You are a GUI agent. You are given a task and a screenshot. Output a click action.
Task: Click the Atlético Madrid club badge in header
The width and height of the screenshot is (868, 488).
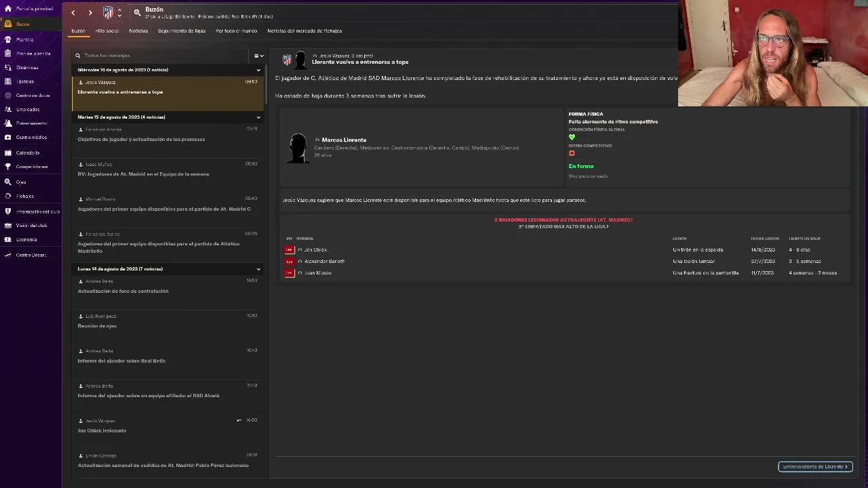(108, 12)
